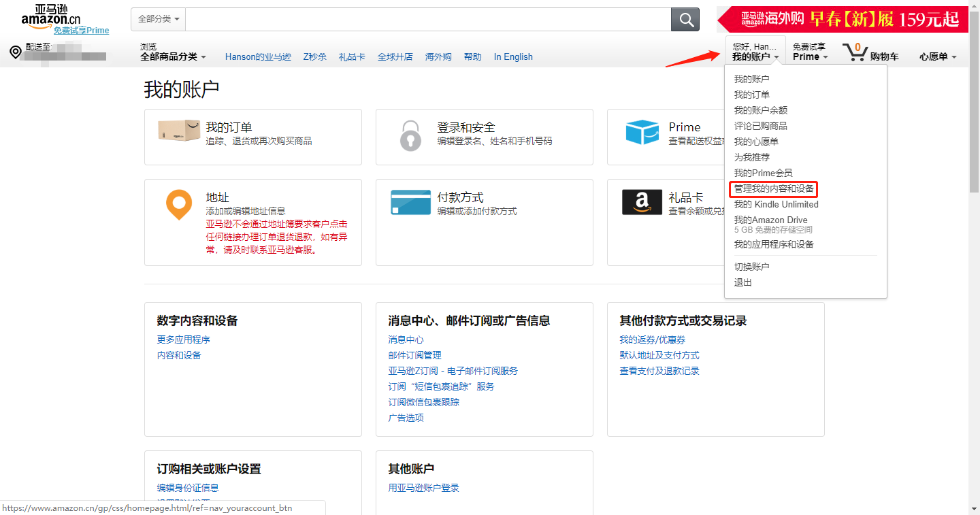Click the delivery location pin icon

coord(15,52)
